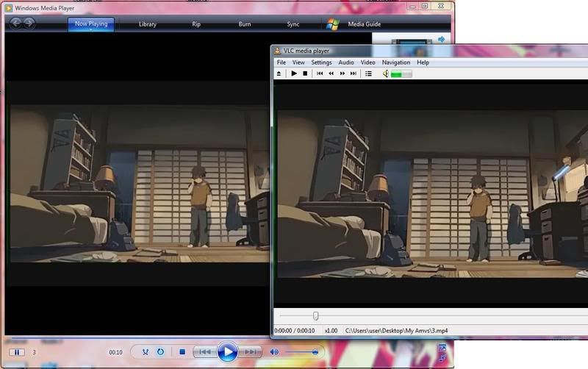Open Rip tab in Windows Media Player
This screenshot has width=588, height=369.
(x=196, y=24)
